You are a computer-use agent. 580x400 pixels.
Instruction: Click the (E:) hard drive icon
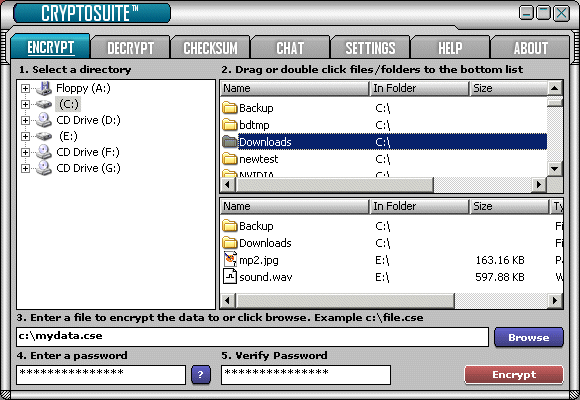click(44, 136)
